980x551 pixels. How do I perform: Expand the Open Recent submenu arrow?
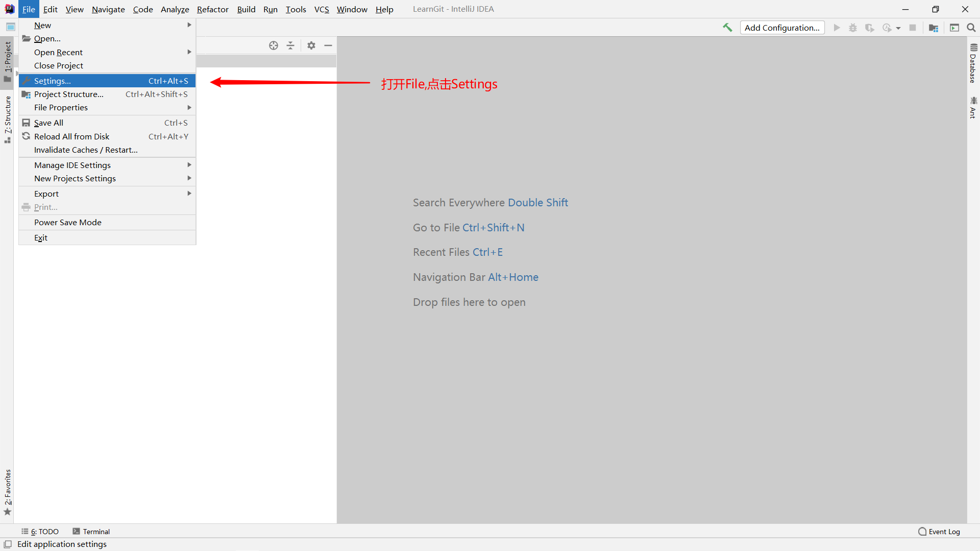tap(189, 52)
